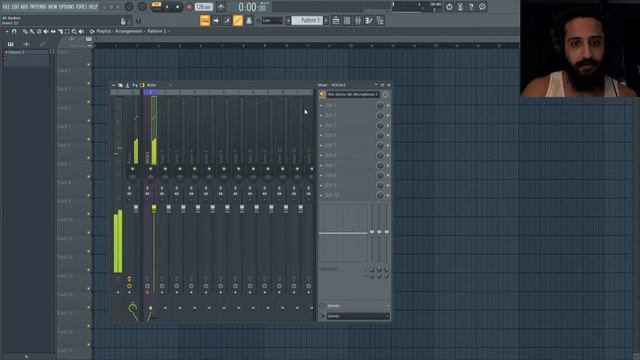Click the tempo BPM field

click(x=204, y=7)
